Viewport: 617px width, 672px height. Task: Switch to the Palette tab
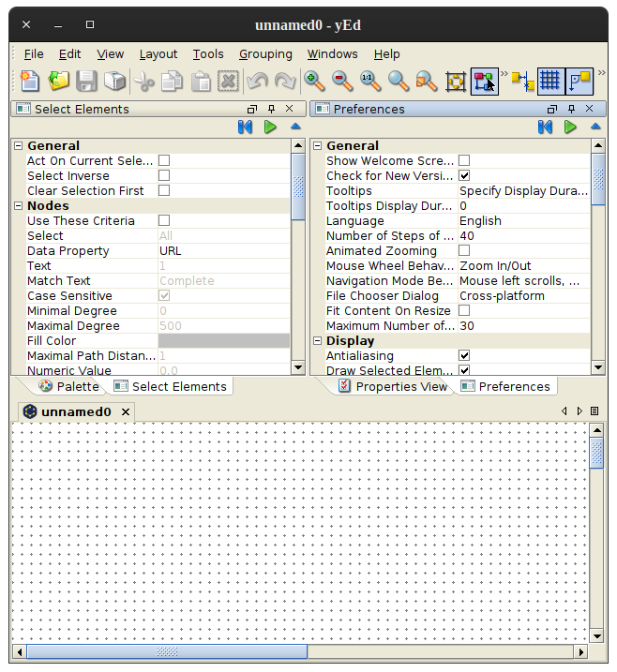coord(69,386)
